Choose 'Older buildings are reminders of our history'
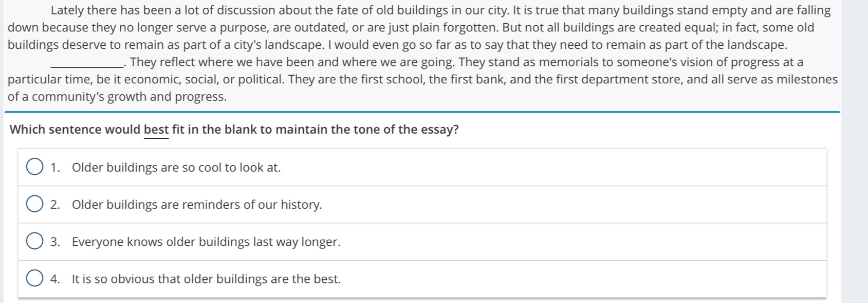The image size is (868, 303). coord(197,205)
